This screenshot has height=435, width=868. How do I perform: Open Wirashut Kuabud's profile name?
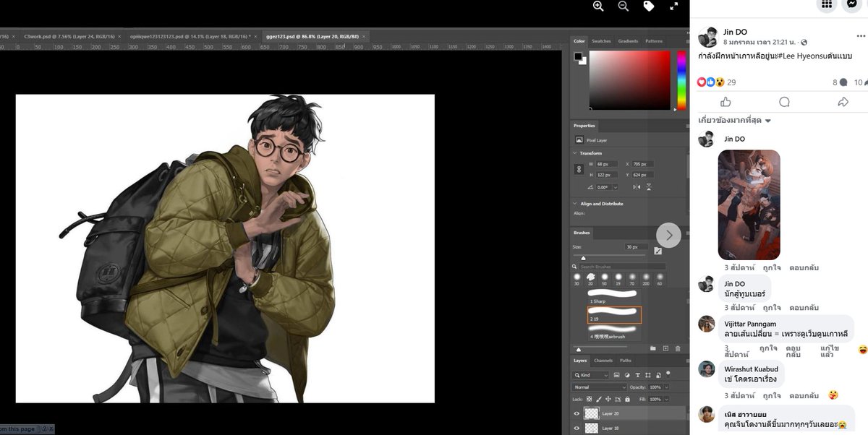pos(752,369)
